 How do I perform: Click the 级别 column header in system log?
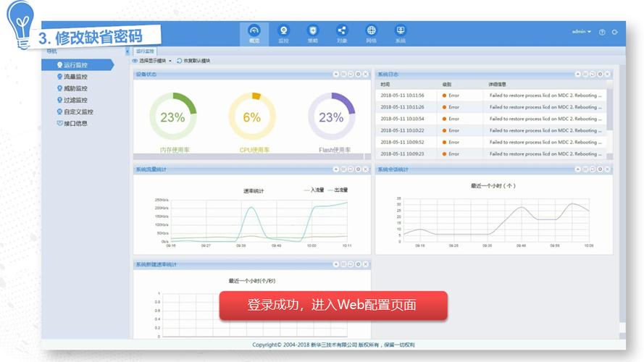click(447, 84)
